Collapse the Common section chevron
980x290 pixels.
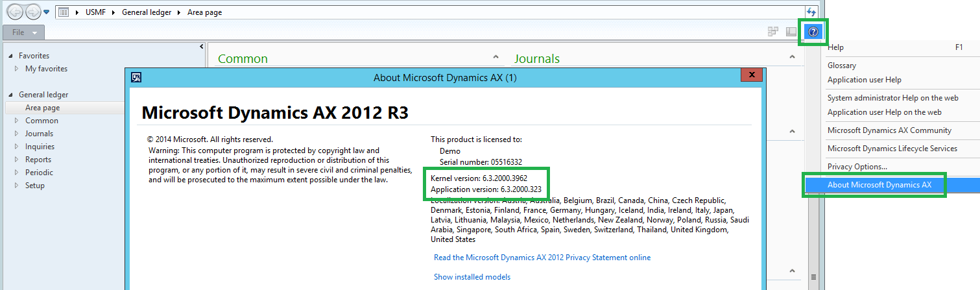click(496, 58)
